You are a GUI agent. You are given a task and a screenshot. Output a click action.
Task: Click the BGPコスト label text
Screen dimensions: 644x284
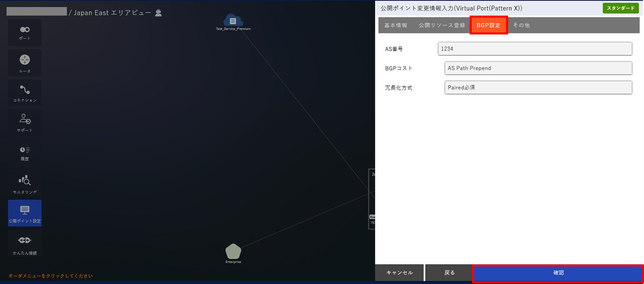click(399, 68)
